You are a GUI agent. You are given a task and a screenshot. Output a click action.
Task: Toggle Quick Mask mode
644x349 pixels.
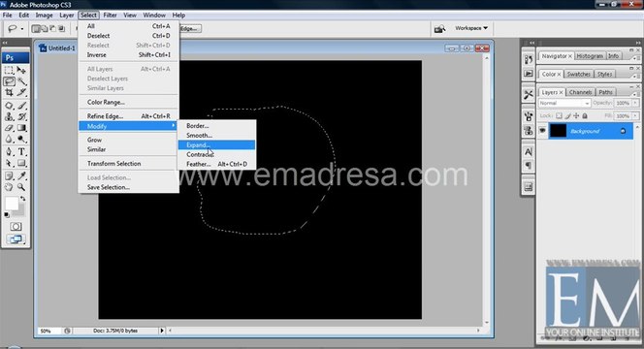click(x=16, y=227)
